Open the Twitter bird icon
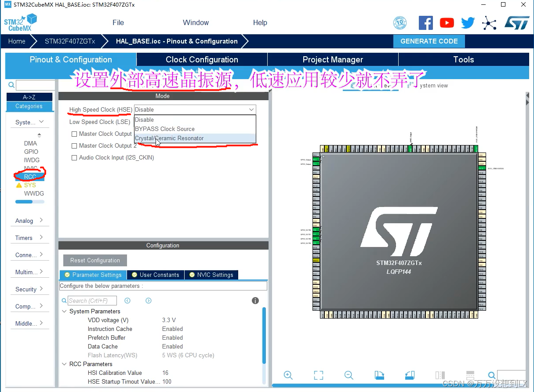Screen dimensions: 534x392 coord(468,23)
